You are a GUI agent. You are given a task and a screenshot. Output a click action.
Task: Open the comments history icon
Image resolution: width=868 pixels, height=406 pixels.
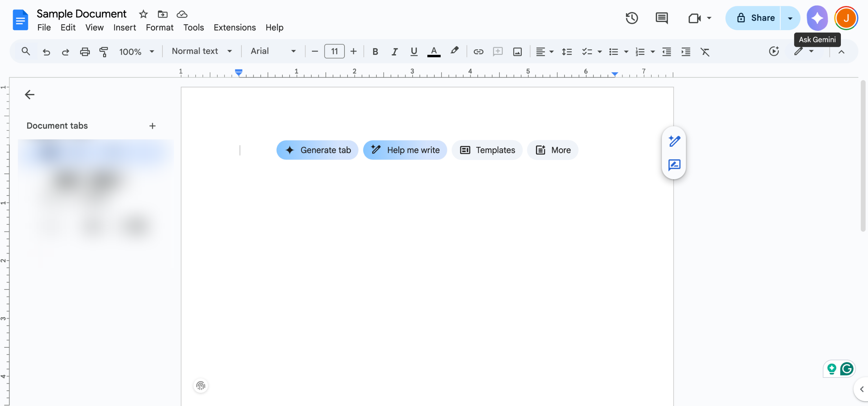pos(662,18)
